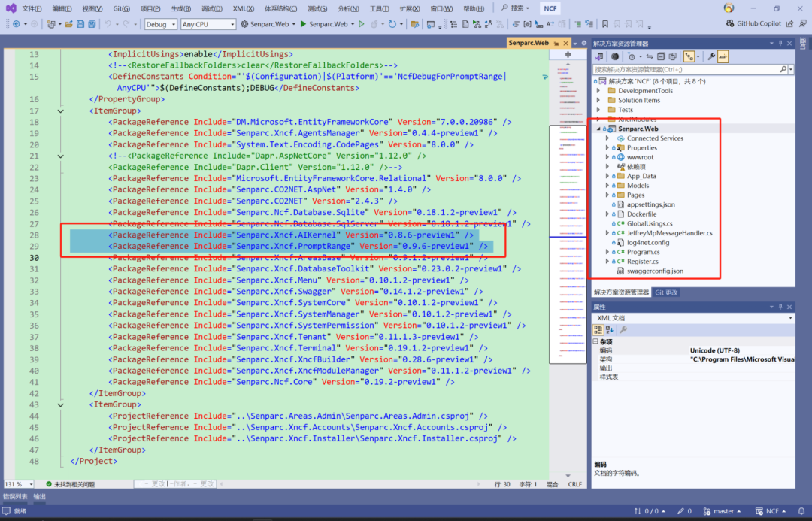Click the Restart circular arrow icon
812x521 pixels.
coord(392,24)
